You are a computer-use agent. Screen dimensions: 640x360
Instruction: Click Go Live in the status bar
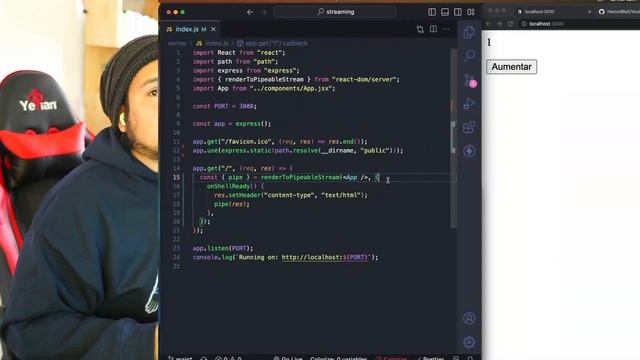pos(288,358)
